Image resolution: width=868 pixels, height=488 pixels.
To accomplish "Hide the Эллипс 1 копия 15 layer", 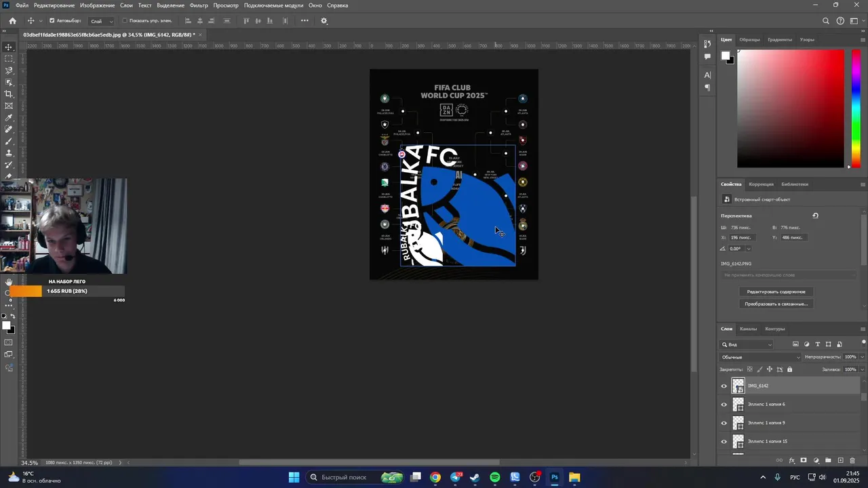I will (724, 442).
